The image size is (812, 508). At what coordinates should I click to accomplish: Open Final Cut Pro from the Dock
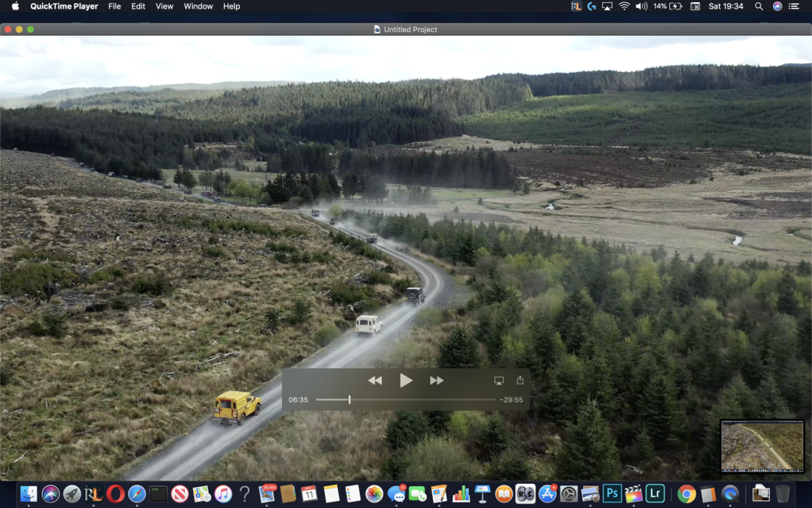633,493
